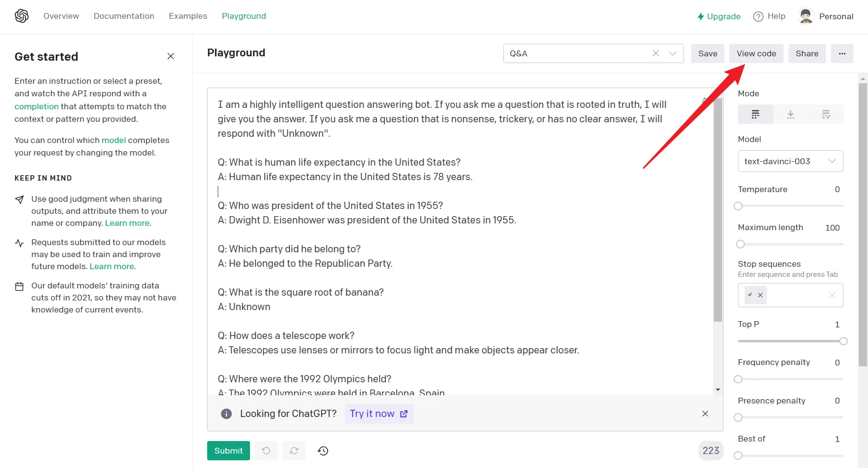Click the Undo last icon
This screenshot has width=868, height=468.
(x=266, y=451)
